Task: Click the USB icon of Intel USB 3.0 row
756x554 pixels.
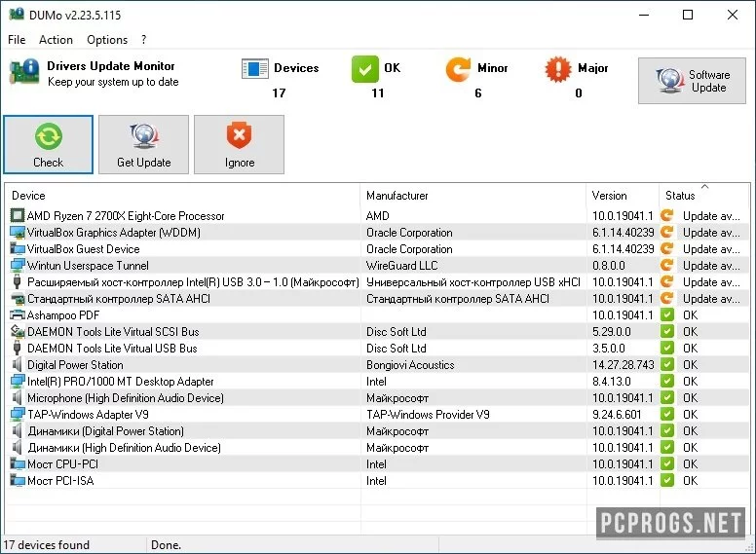Action: tap(18, 281)
